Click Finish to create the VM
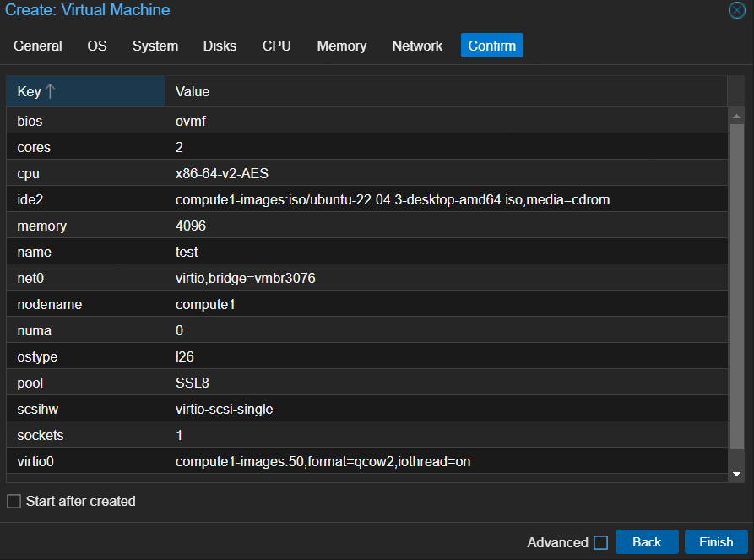Viewport: 754px width, 560px height. (716, 542)
